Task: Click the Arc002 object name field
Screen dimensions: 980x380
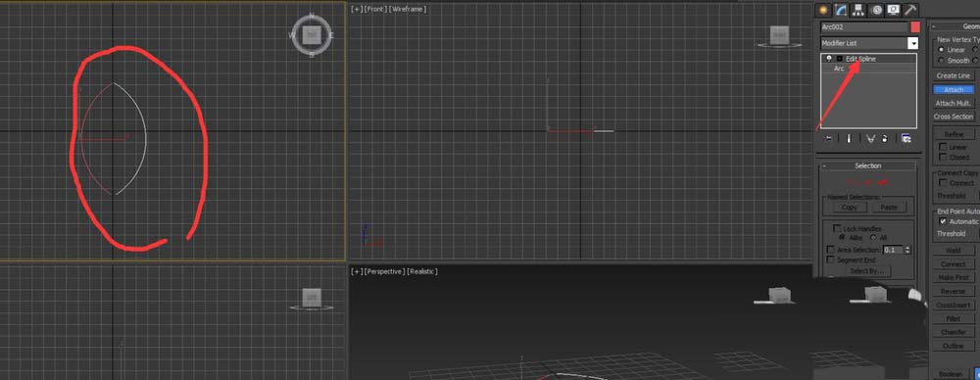Action: pyautogui.click(x=863, y=26)
